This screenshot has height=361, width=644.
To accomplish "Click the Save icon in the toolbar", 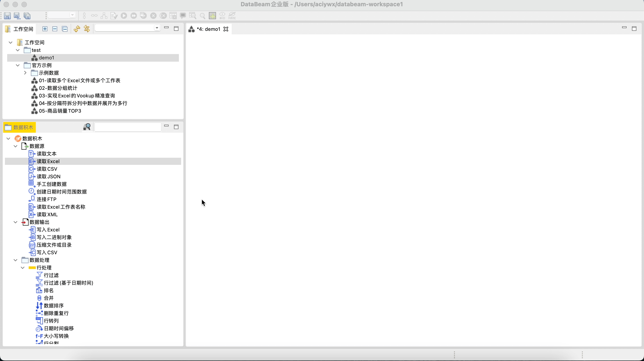I will pos(7,16).
